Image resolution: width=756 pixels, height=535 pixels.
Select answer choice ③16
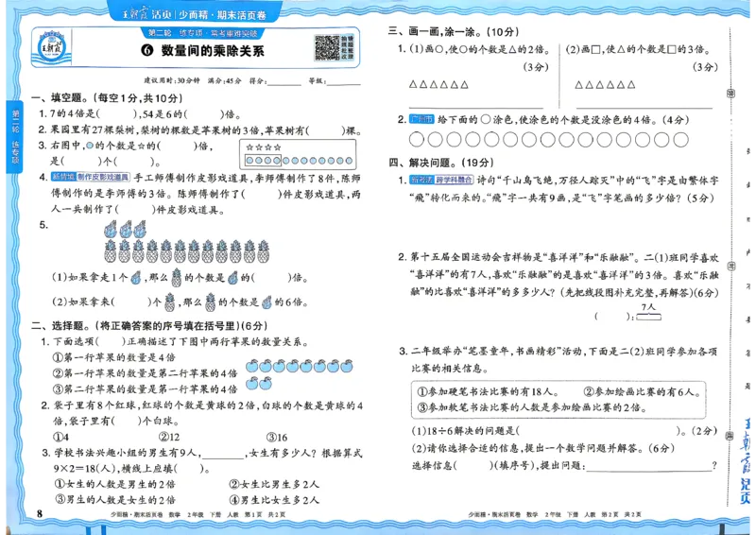pyautogui.click(x=277, y=437)
